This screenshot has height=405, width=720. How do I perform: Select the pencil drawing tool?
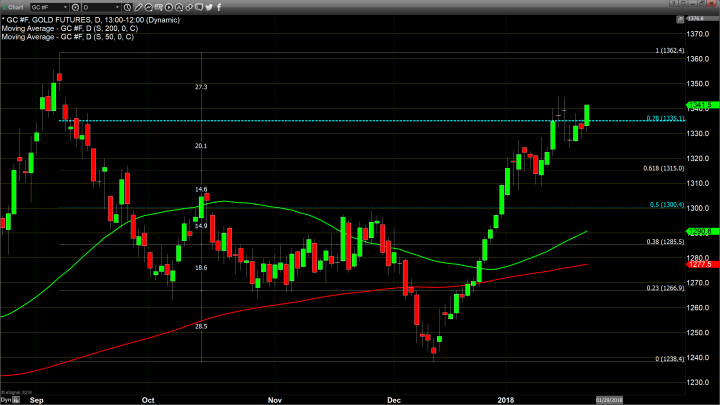pos(139,7)
